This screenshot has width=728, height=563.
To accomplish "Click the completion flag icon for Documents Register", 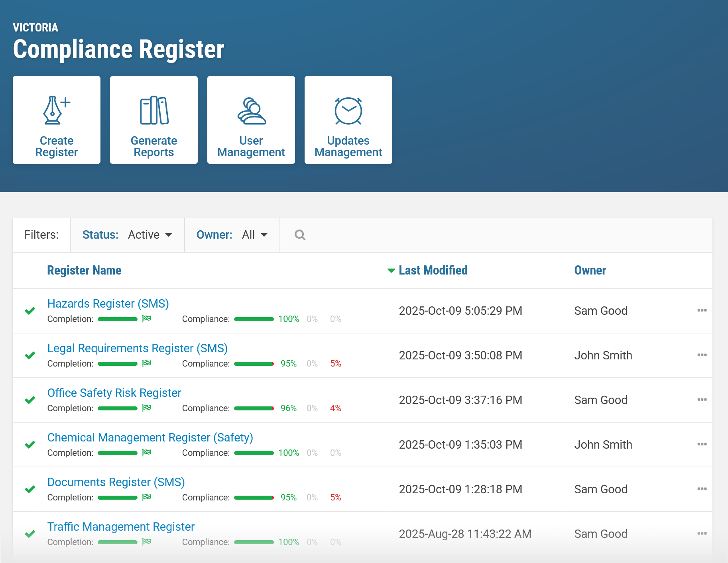I will [147, 497].
